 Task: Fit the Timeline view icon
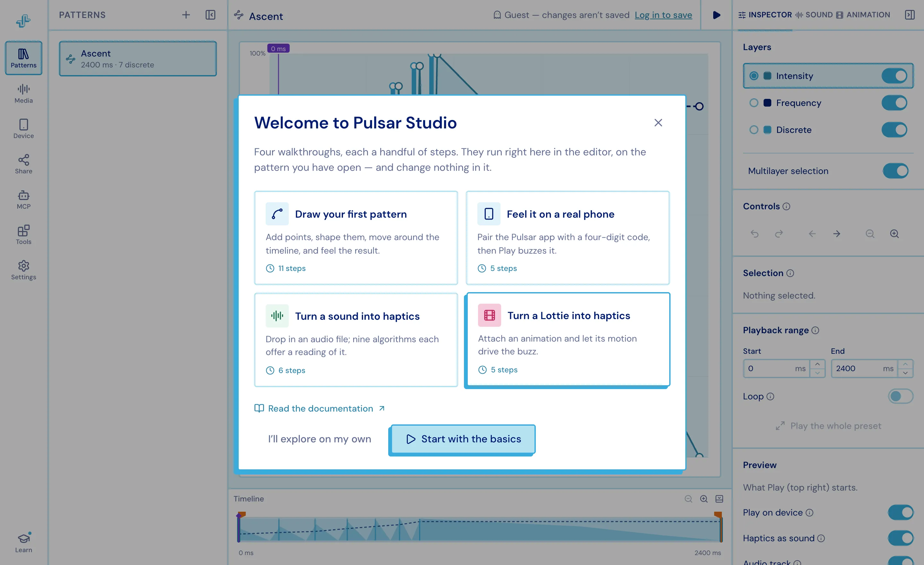719,499
